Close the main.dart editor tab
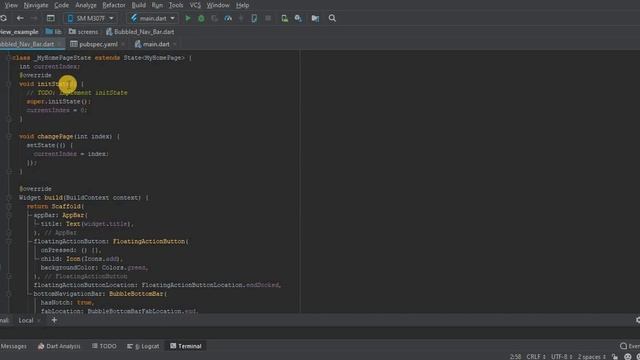 (x=175, y=44)
